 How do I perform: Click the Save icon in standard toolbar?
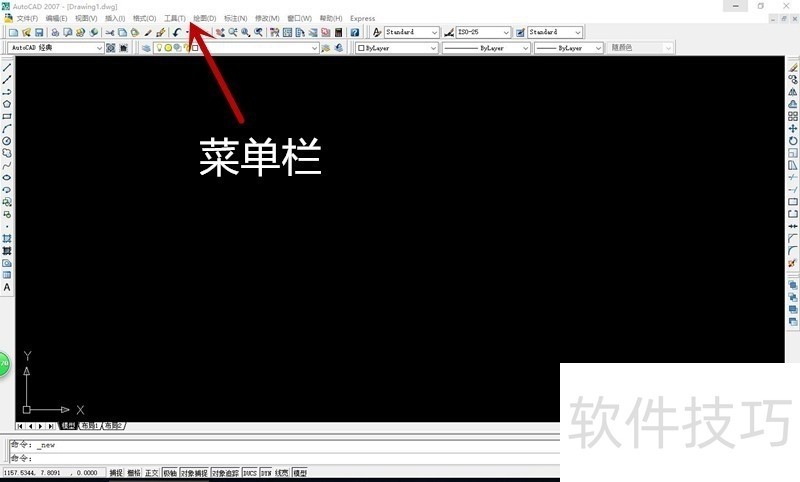point(39,32)
